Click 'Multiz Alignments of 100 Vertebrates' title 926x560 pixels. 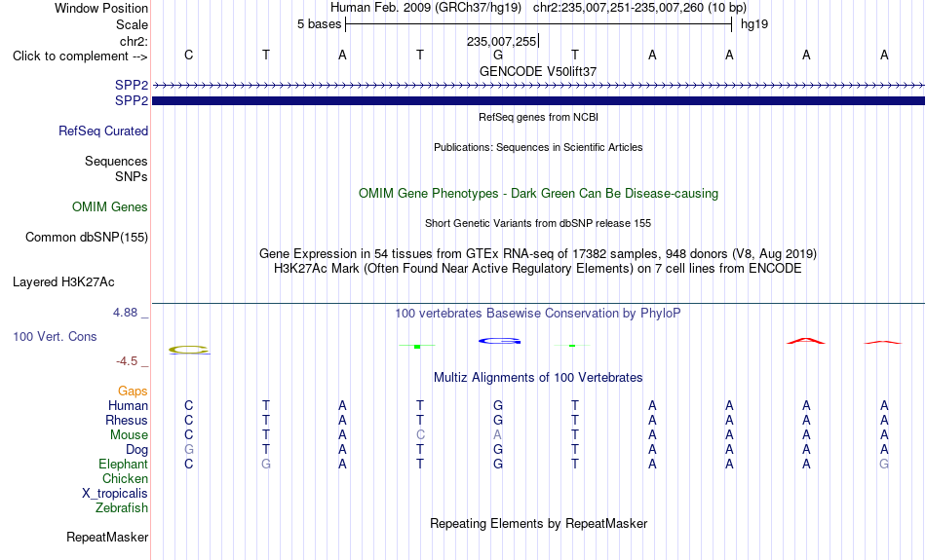tap(538, 378)
